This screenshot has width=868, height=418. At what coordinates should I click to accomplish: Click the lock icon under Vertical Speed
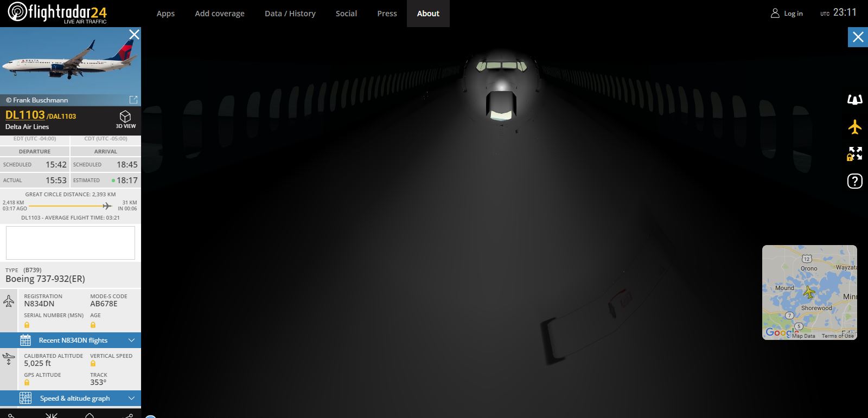pos(93,364)
